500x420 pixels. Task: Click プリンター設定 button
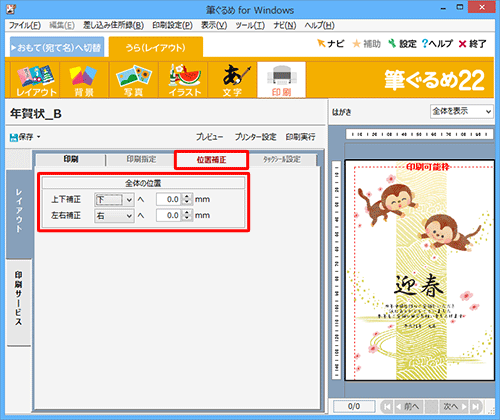pyautogui.click(x=255, y=137)
